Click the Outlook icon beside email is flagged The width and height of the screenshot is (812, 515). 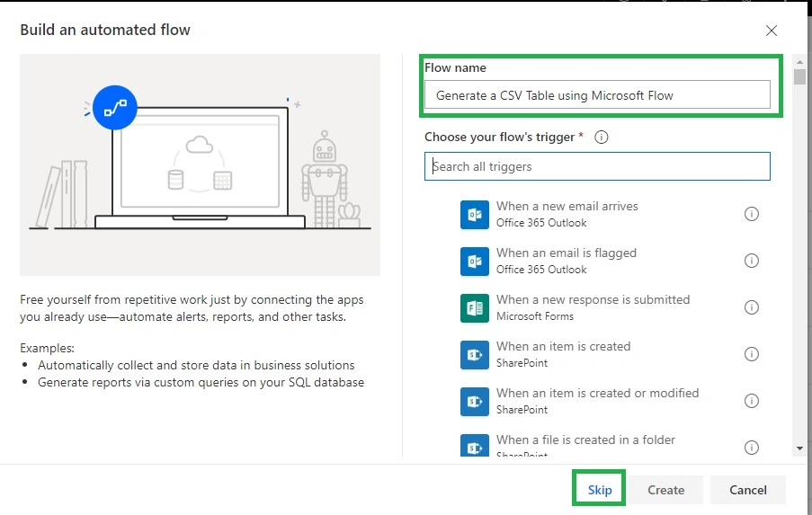pos(475,262)
